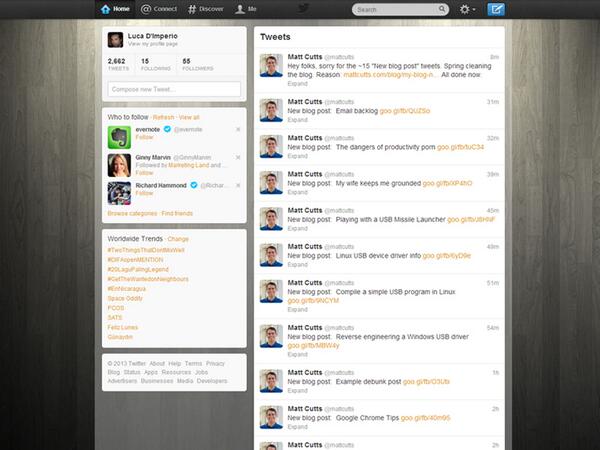The image size is (600, 450).
Task: Expand the Example debunk post tweet
Action: pyautogui.click(x=297, y=390)
